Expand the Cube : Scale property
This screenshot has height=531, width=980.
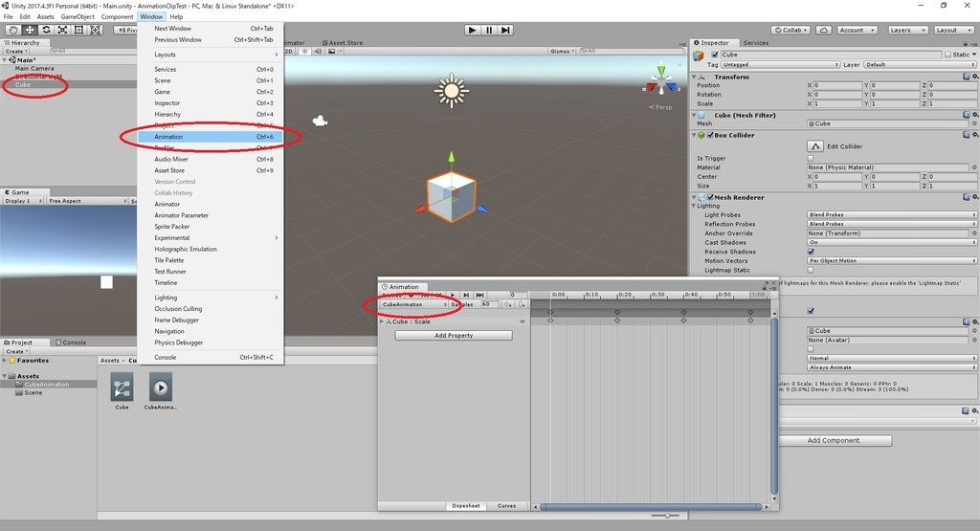tap(382, 321)
